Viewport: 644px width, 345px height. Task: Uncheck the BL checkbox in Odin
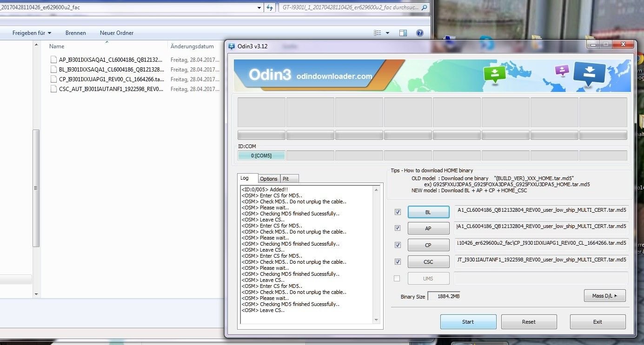point(398,212)
